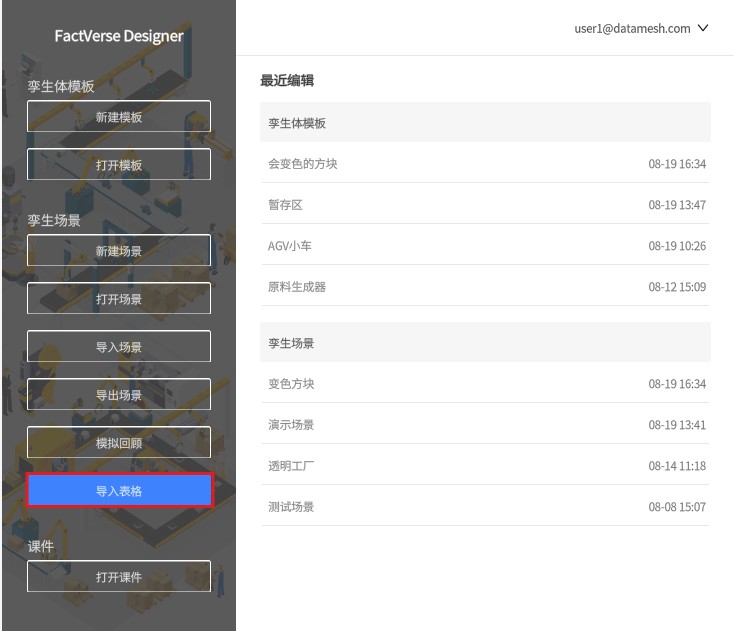Screen dimensions: 734x631
Task: Open recent template AGV小车
Action: [x=485, y=246]
